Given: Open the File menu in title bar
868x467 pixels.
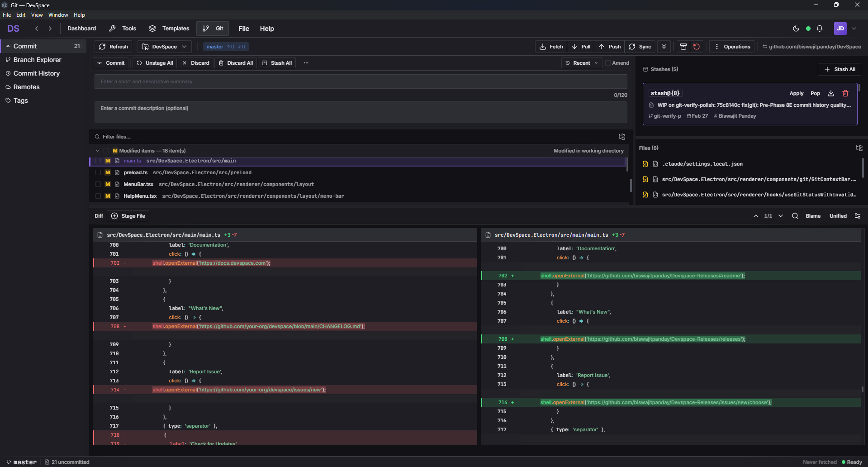Looking at the screenshot, I should tap(7, 15).
